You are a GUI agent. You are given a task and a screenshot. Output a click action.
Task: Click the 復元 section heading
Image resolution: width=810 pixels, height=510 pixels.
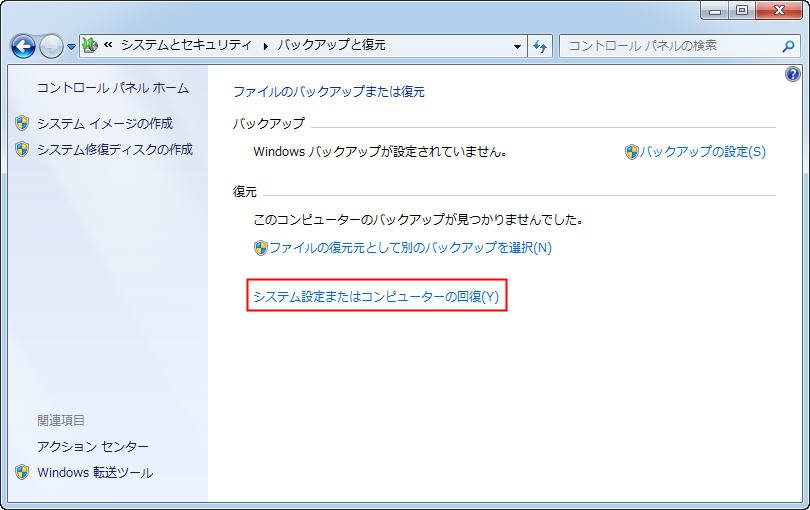coord(245,192)
